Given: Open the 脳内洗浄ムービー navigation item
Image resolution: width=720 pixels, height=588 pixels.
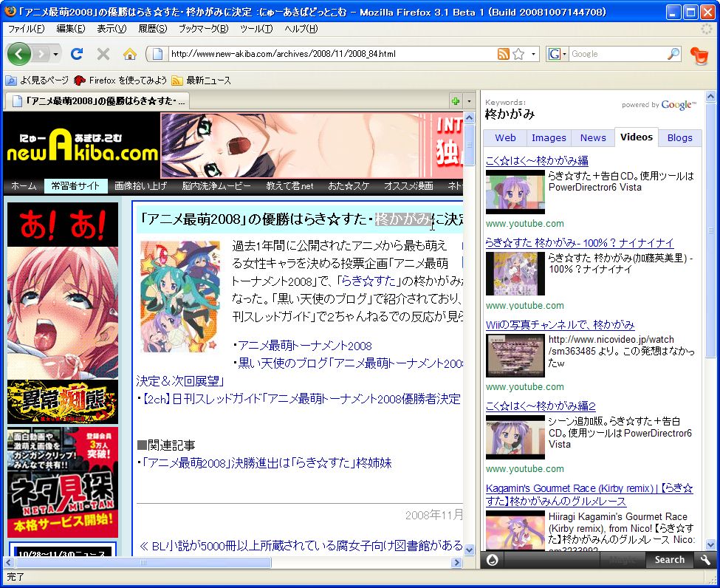Looking at the screenshot, I should [x=216, y=186].
